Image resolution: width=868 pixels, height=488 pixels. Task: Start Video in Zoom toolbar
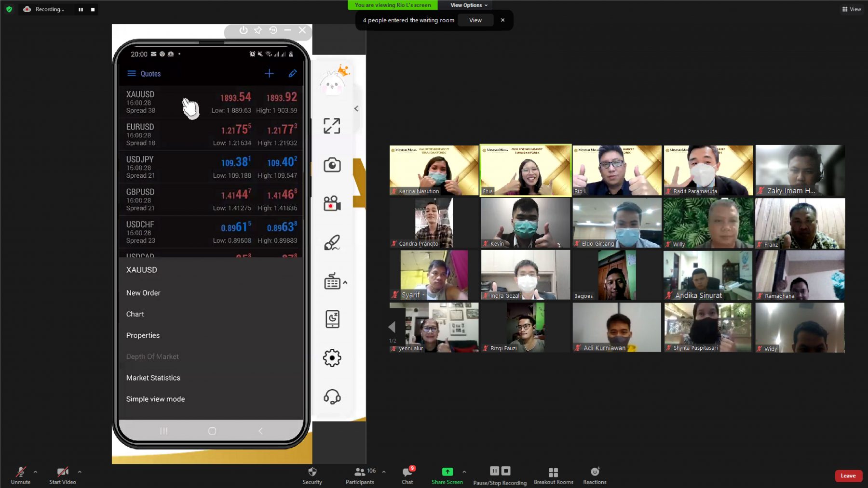coord(63,475)
